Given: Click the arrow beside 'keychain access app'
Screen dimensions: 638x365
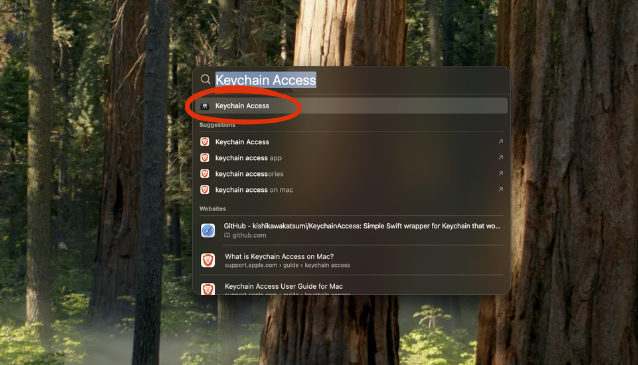Looking at the screenshot, I should coord(500,157).
